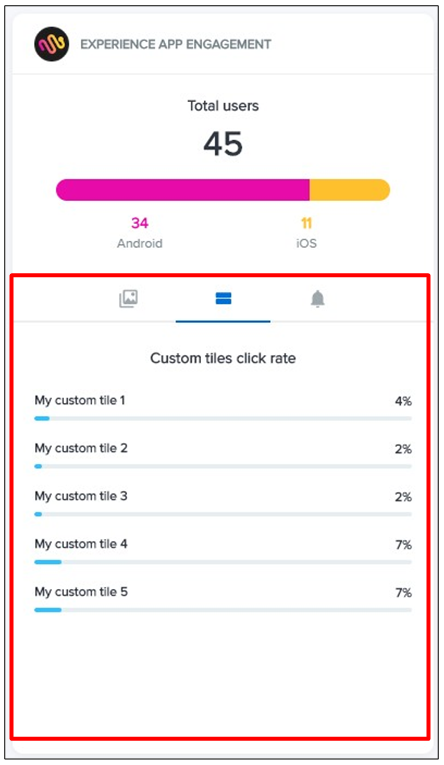
Task: Select the iOS count 11
Action: (x=306, y=223)
